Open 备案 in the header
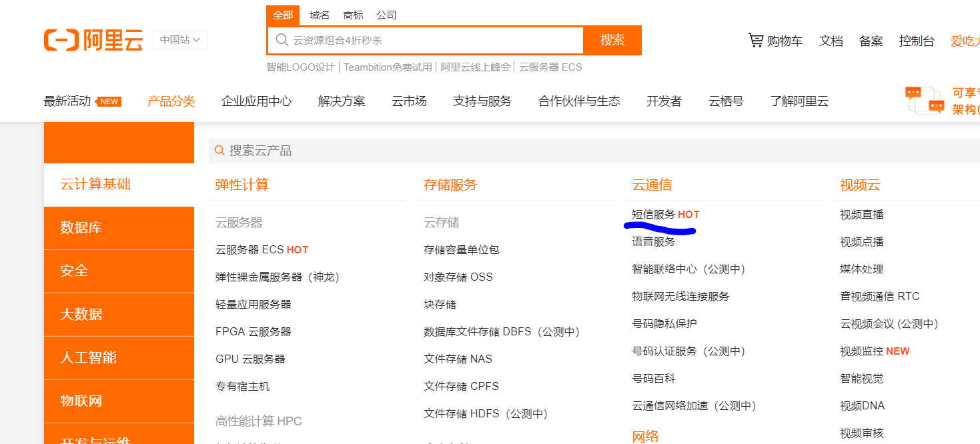 coord(871,41)
